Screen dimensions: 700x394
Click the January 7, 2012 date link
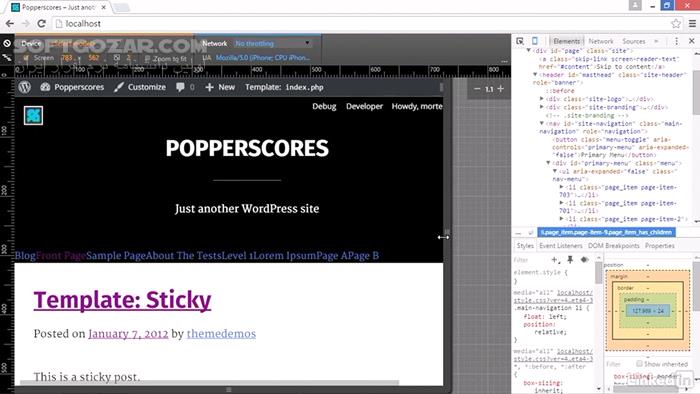(x=128, y=334)
